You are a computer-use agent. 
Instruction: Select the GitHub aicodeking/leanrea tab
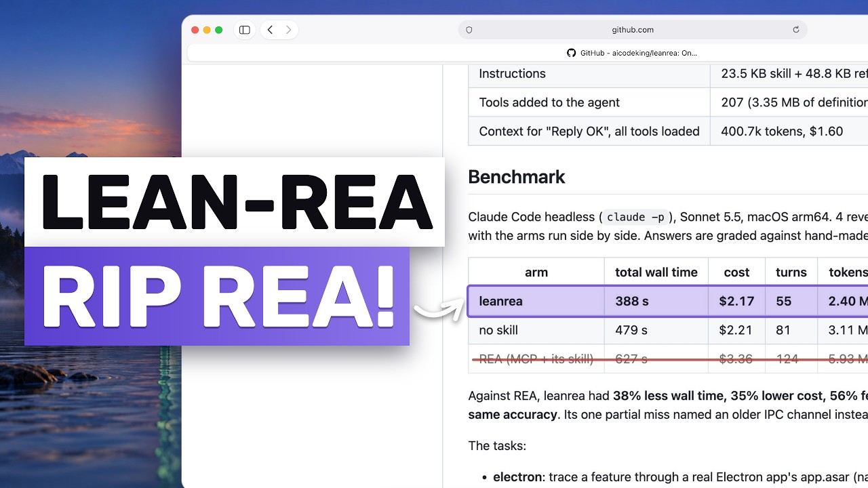point(632,53)
